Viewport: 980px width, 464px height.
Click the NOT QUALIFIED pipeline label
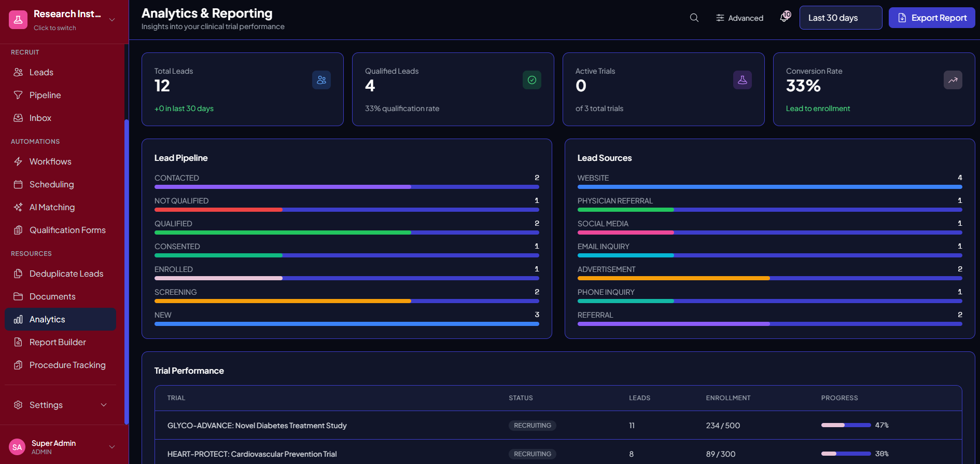tap(181, 201)
